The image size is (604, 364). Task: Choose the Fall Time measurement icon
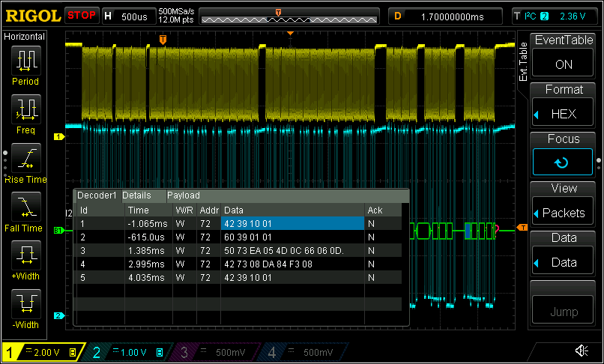(x=26, y=206)
